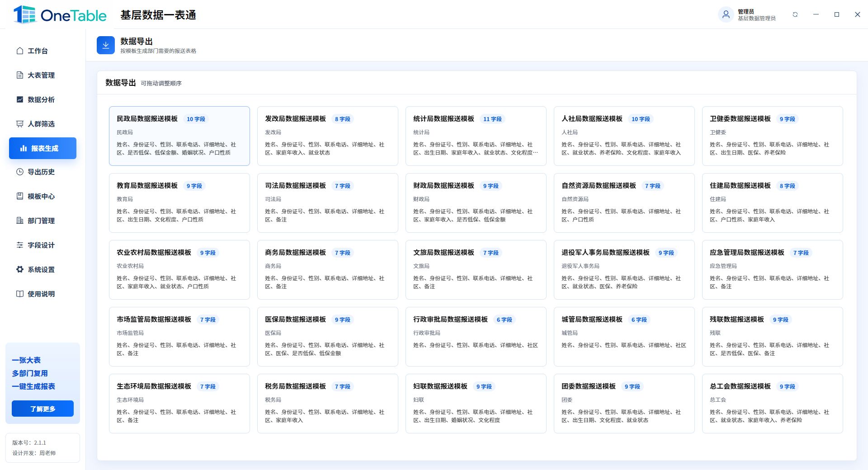Open 退役军人事务局数据报送模板 card
This screenshot has height=470, width=868.
point(624,270)
